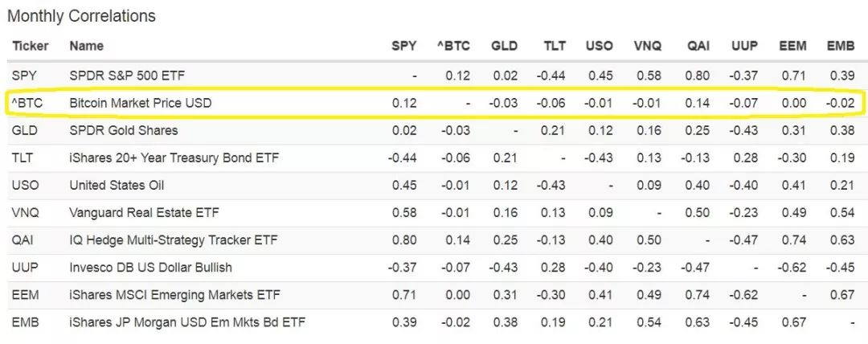Click Vanguard Real Estate ETF name

144,213
